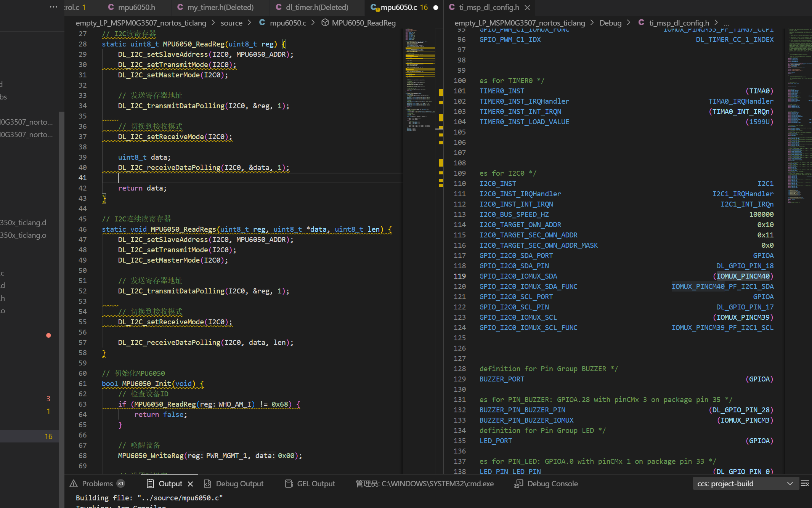Open the editor tabs overflow ellipsis menu

pos(53,7)
